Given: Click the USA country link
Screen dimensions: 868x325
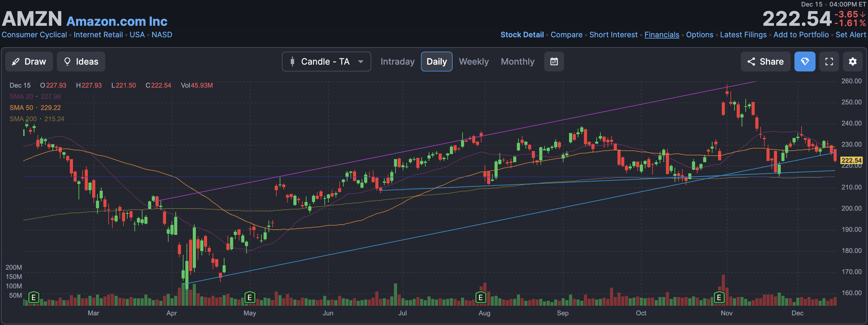Looking at the screenshot, I should 137,35.
